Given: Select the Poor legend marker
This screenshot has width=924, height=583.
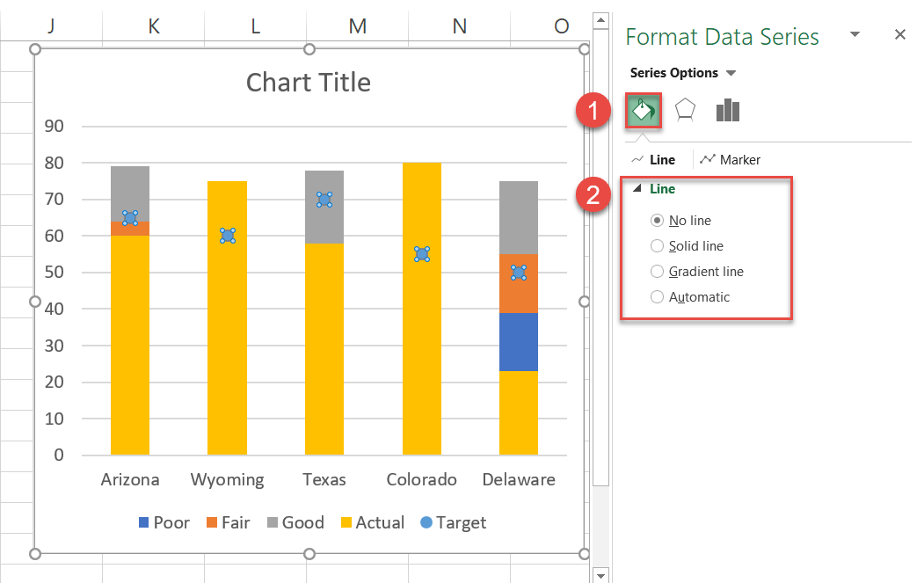Looking at the screenshot, I should point(144,522).
